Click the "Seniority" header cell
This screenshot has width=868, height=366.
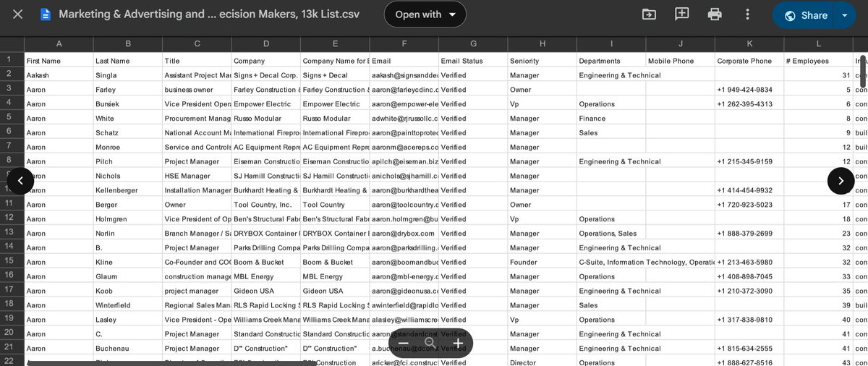pyautogui.click(x=542, y=61)
